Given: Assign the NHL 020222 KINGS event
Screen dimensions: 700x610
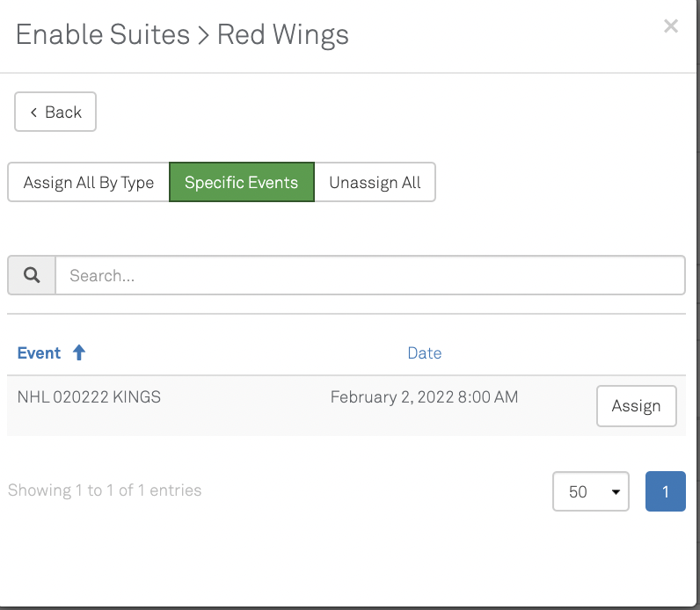Looking at the screenshot, I should [636, 406].
